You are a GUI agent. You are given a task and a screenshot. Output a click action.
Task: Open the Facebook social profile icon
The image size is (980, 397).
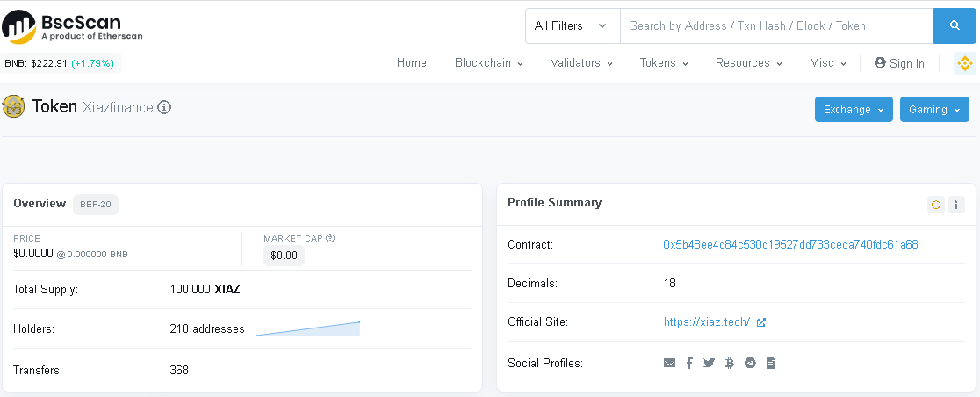point(689,363)
